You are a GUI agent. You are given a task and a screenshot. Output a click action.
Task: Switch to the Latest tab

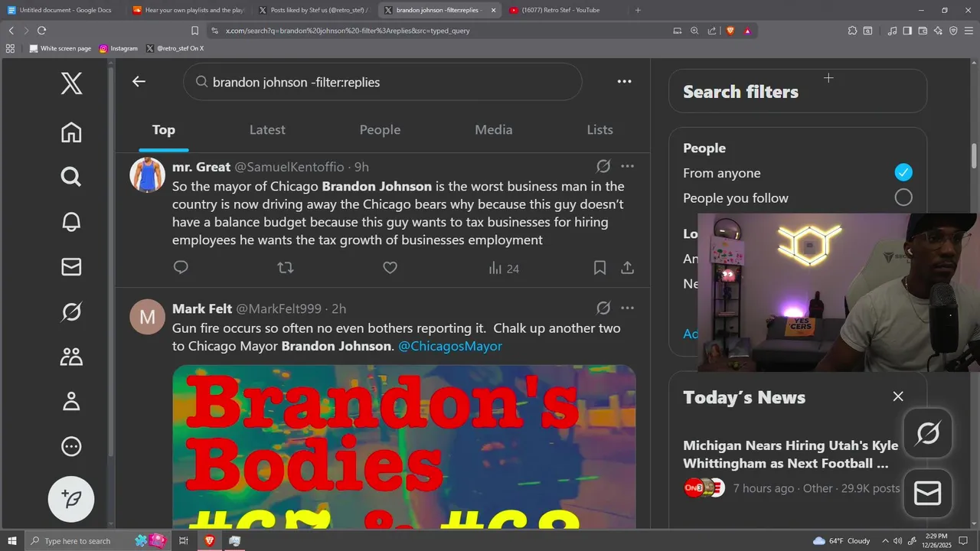[267, 130]
